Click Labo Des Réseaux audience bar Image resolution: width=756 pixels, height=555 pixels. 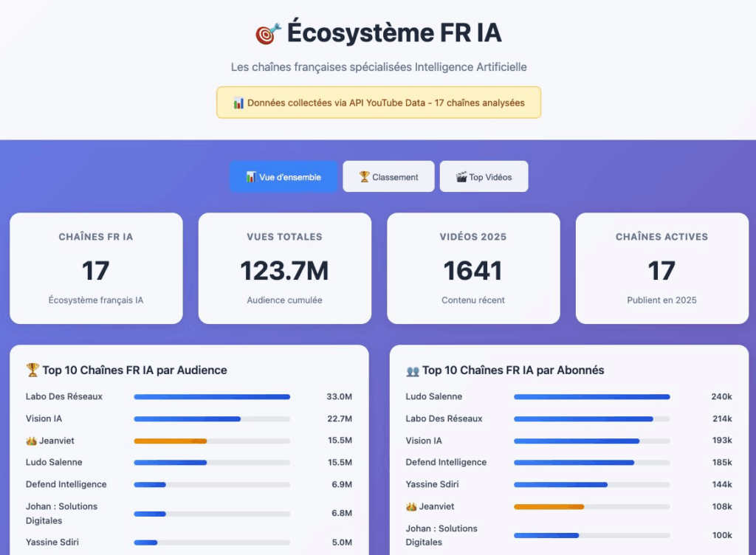(x=212, y=397)
